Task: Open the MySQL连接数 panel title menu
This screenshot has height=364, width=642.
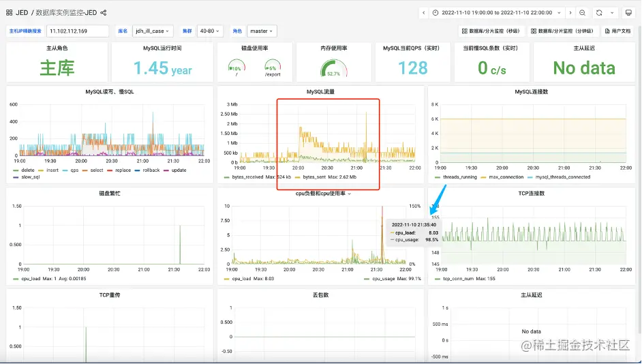Action: click(532, 92)
